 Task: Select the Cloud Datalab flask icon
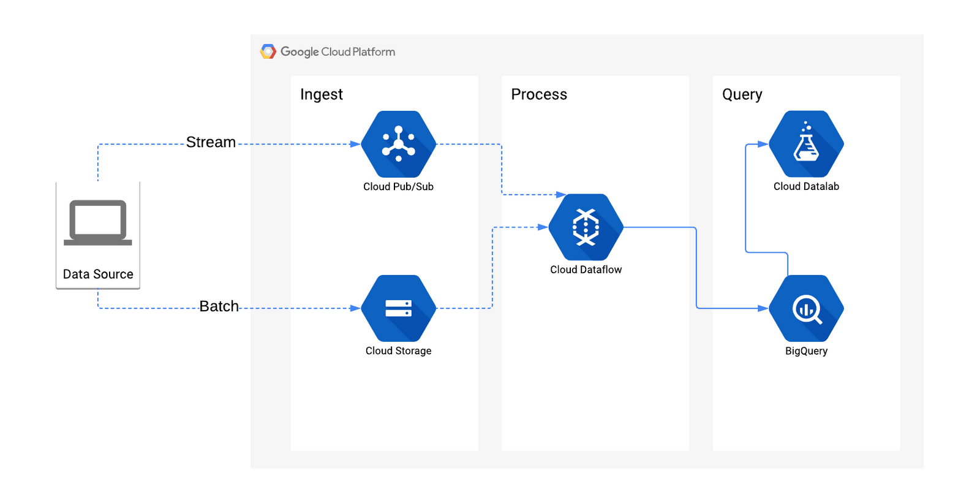[807, 144]
